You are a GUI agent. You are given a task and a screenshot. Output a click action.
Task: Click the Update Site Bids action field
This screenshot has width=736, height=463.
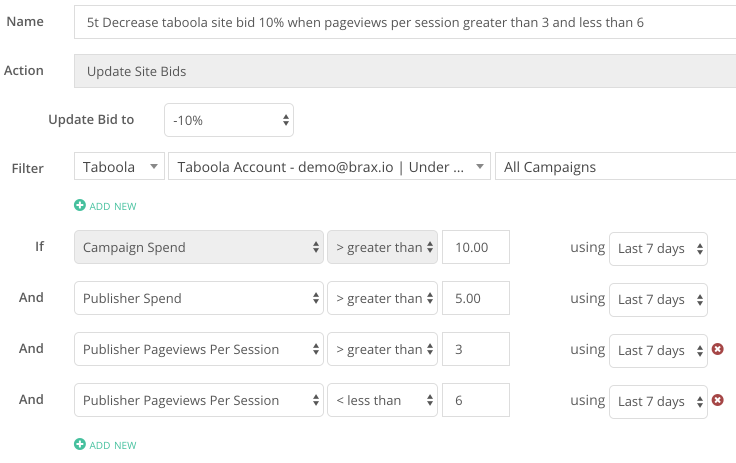coord(405,71)
